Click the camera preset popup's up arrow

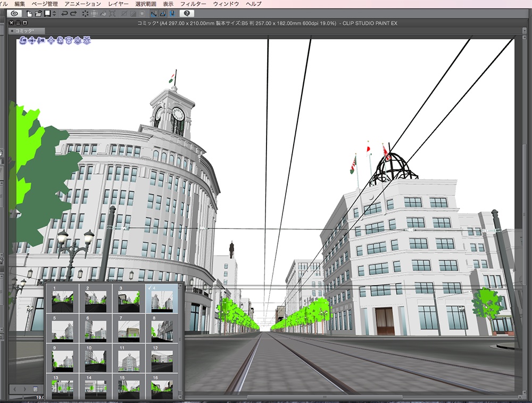(180, 286)
